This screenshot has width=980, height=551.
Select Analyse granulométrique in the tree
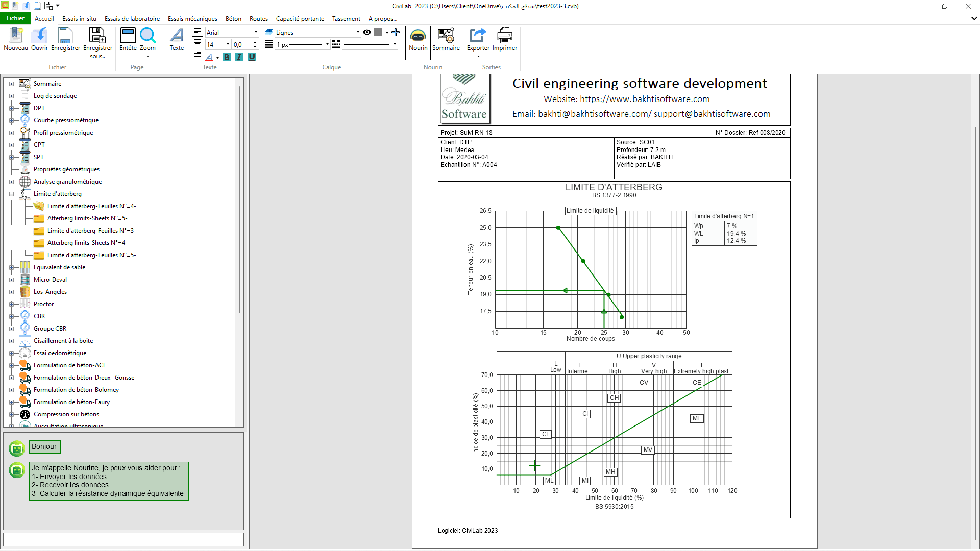pos(67,182)
